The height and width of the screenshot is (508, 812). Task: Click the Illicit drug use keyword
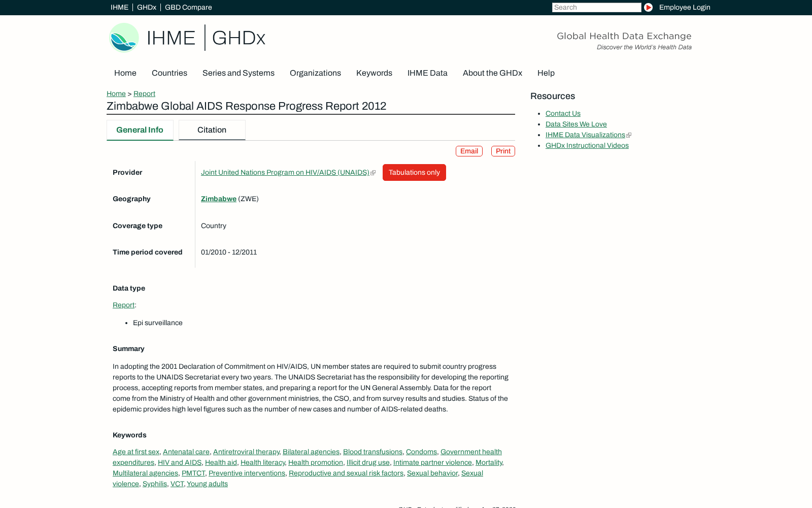(x=368, y=462)
